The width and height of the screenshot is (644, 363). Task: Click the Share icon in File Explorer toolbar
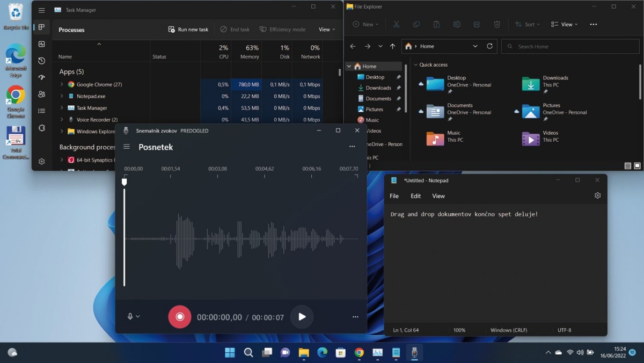pyautogui.click(x=477, y=24)
